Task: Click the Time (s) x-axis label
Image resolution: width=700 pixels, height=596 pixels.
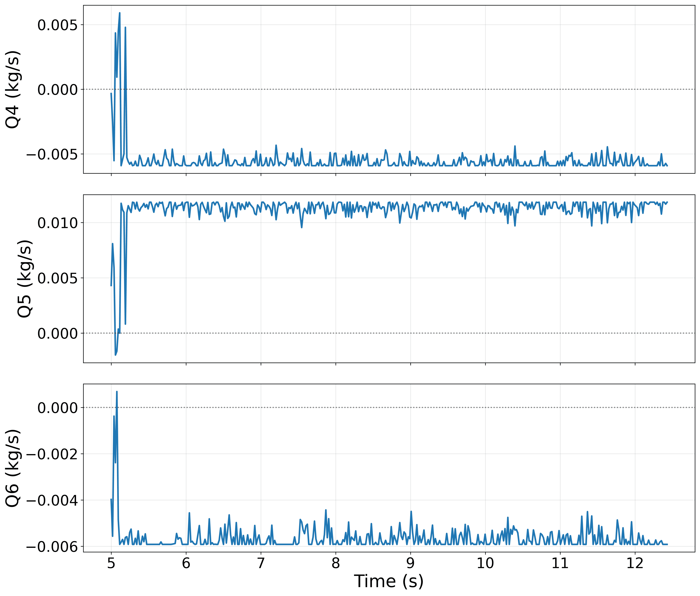Action: point(389,581)
